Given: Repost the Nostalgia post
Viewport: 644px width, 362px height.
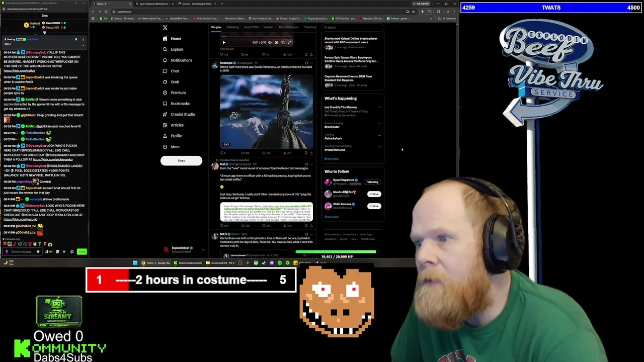Looking at the screenshot, I should 244,153.
